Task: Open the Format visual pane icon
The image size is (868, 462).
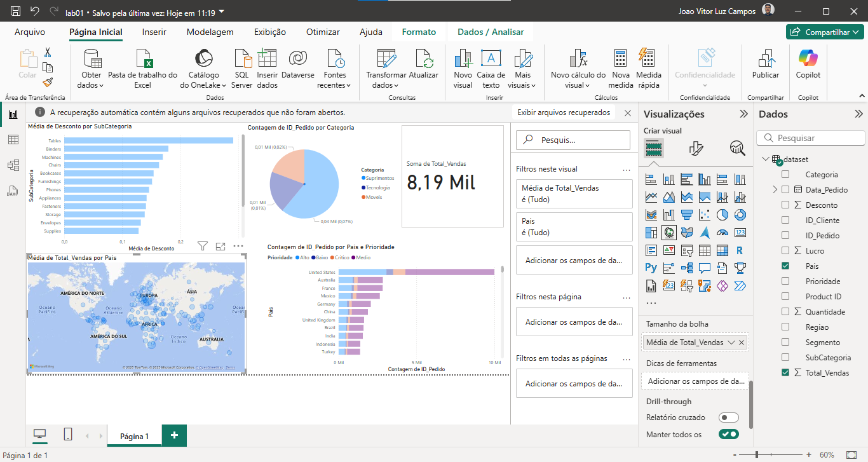Action: [696, 149]
